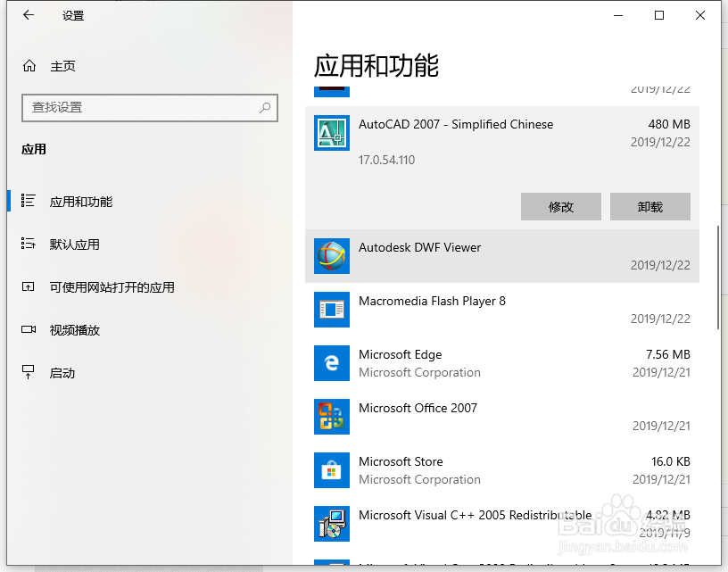
Task: Open the 主页 home icon
Action: [x=29, y=66]
